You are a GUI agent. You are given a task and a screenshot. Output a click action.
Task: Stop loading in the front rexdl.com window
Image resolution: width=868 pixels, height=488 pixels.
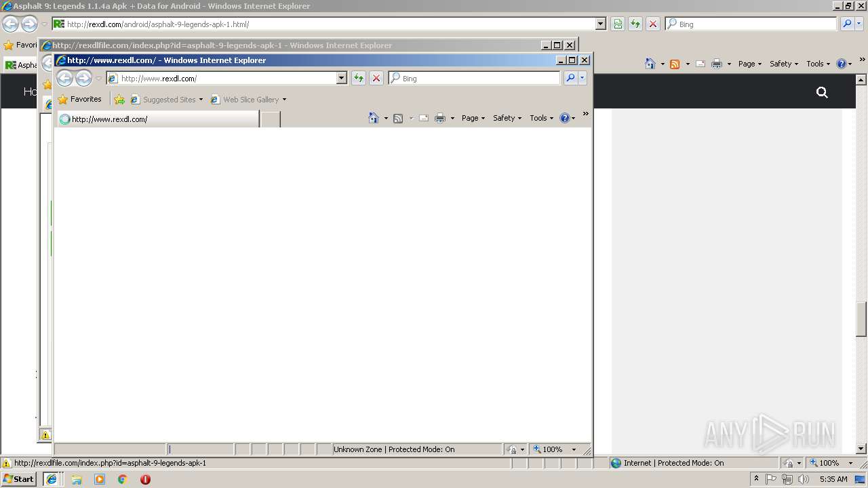tap(376, 79)
